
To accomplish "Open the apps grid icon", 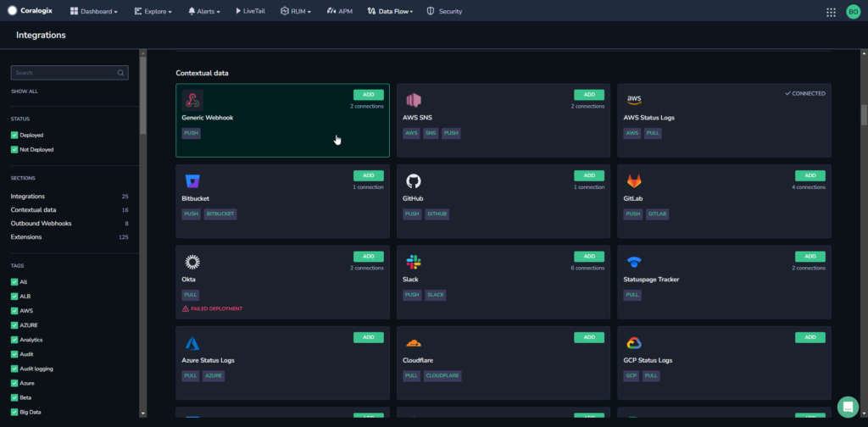I will (x=831, y=12).
